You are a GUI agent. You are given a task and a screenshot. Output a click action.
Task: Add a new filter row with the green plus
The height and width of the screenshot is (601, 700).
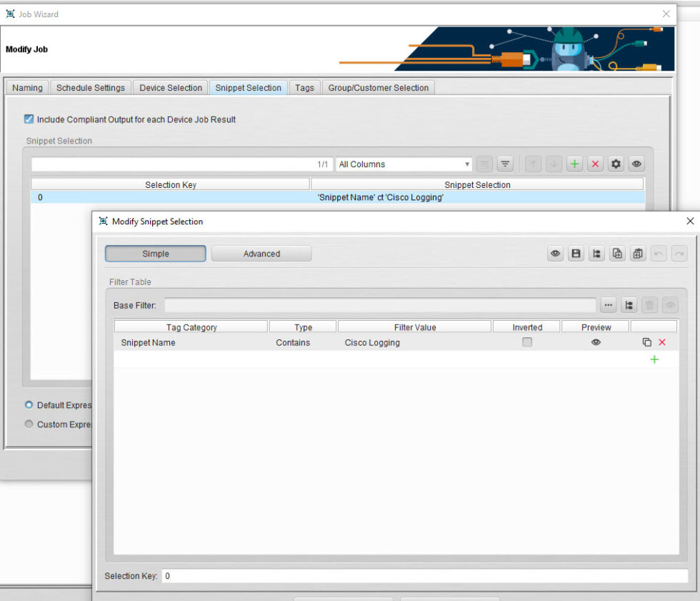pos(654,359)
